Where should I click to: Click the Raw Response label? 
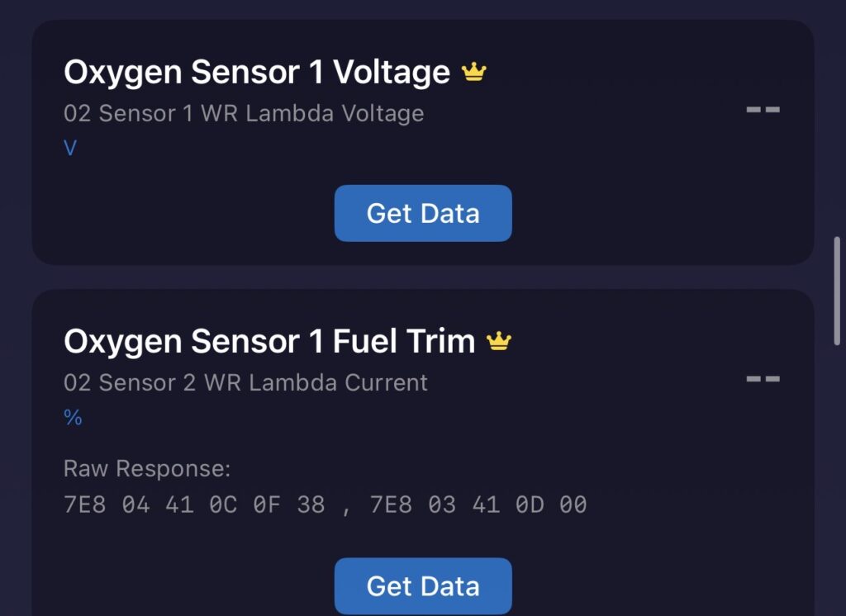(147, 469)
